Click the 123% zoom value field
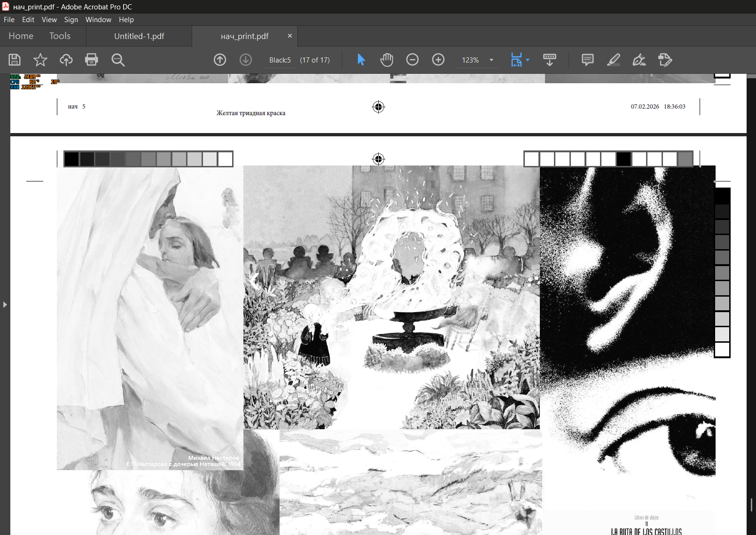The image size is (756, 535). coord(470,60)
